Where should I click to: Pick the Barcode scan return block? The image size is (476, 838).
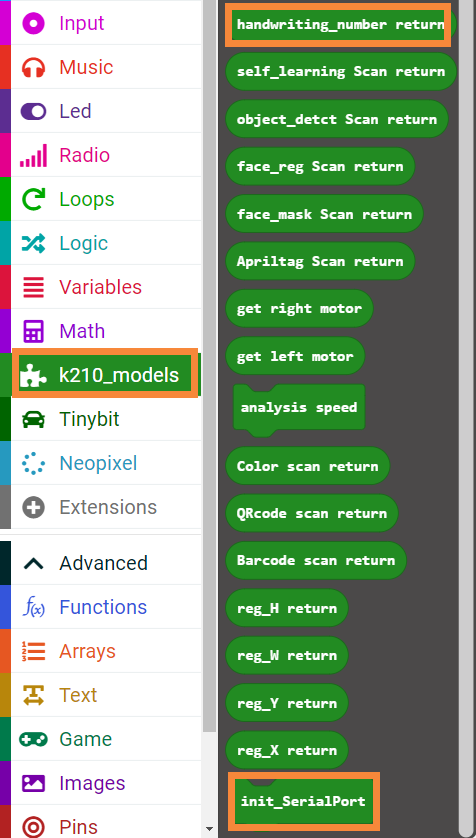[316, 560]
